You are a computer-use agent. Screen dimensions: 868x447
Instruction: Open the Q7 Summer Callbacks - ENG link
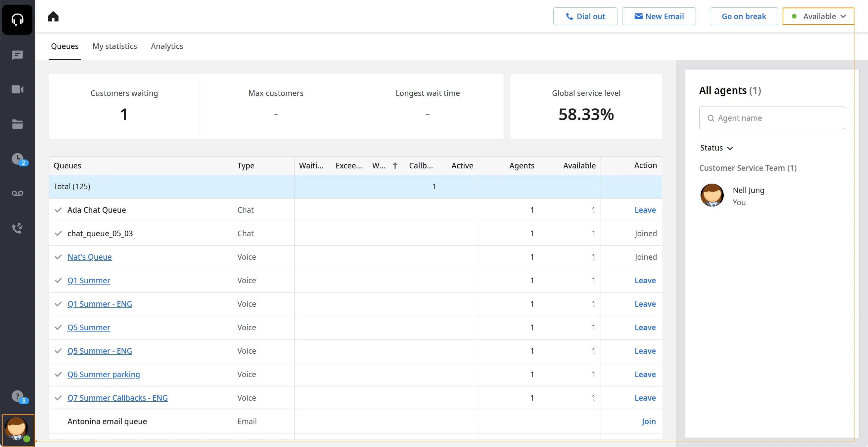[x=117, y=398]
